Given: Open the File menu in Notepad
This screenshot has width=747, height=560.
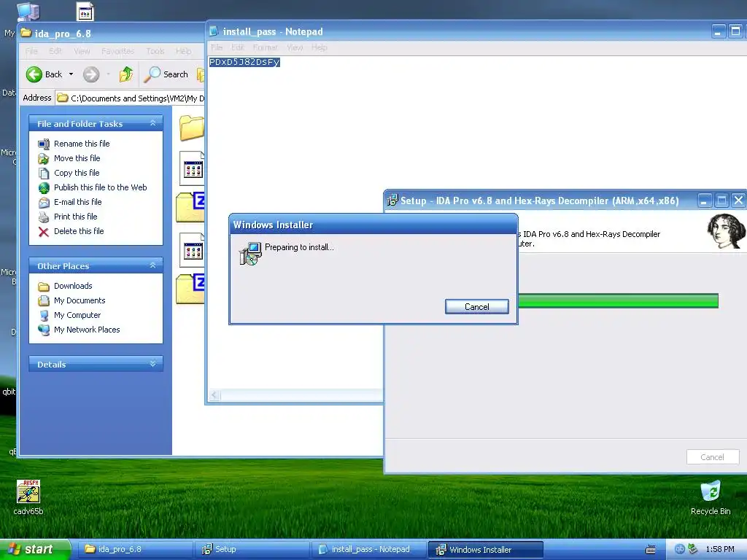Looking at the screenshot, I should 217,47.
